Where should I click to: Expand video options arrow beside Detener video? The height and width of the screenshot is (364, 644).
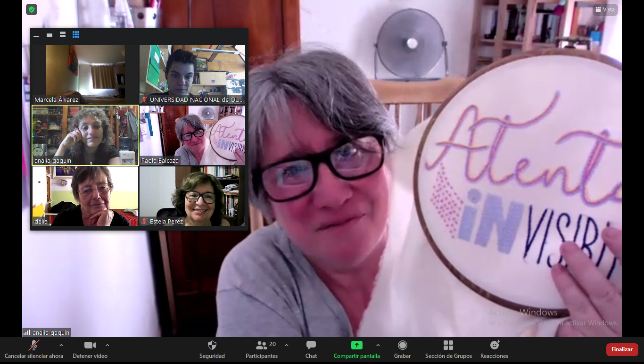pyautogui.click(x=107, y=345)
